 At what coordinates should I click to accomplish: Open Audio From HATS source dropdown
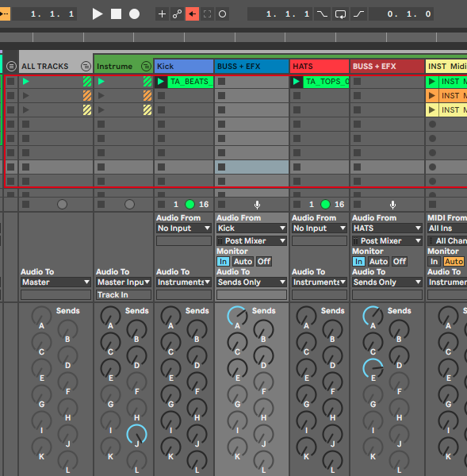pyautogui.click(x=387, y=228)
